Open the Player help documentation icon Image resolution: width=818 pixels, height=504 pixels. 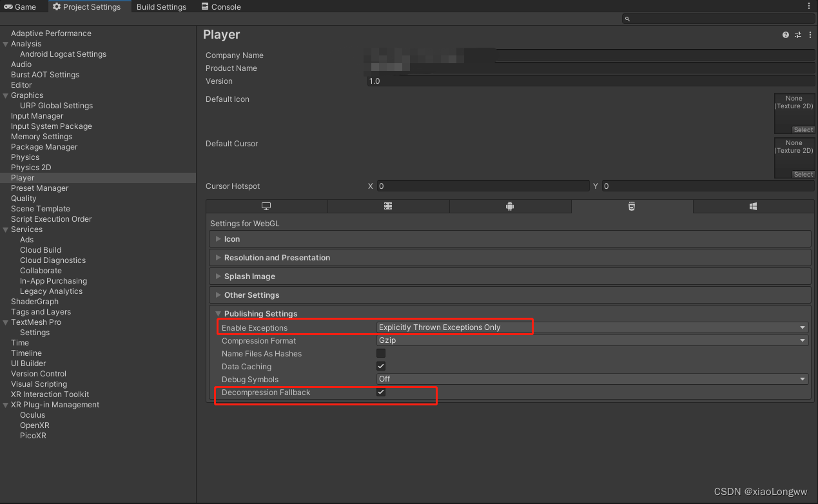click(786, 35)
